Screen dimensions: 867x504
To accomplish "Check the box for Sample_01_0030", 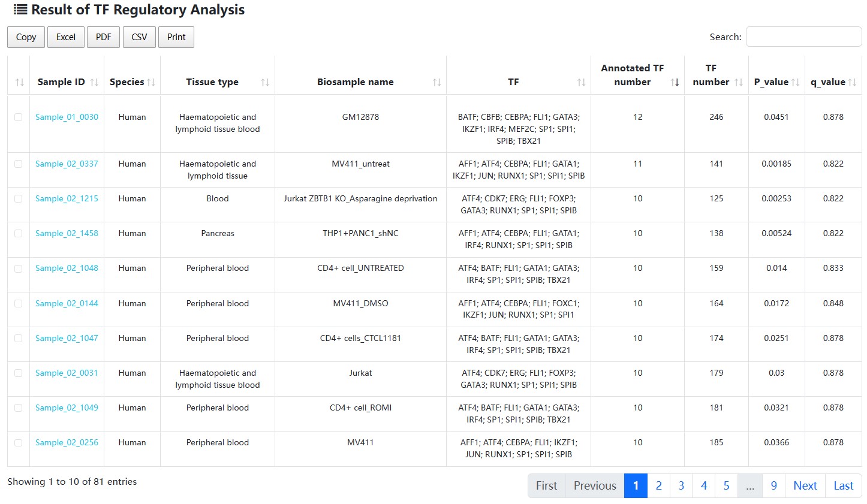I will click(19, 117).
